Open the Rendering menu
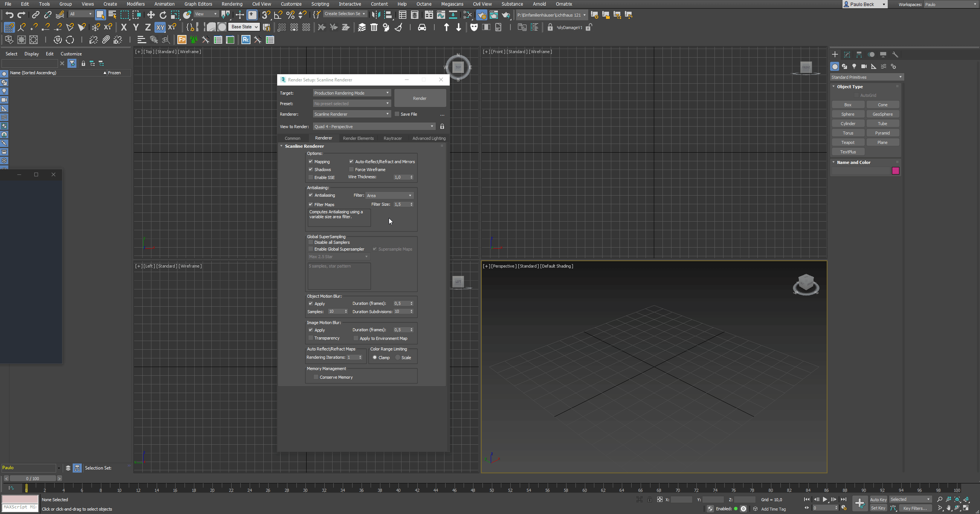Image resolution: width=980 pixels, height=514 pixels. (232, 4)
